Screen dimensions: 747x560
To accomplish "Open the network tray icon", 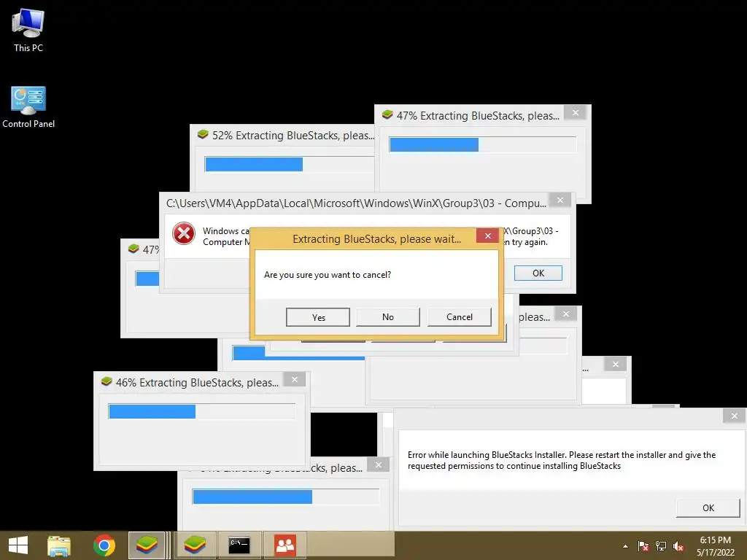I will (x=661, y=546).
